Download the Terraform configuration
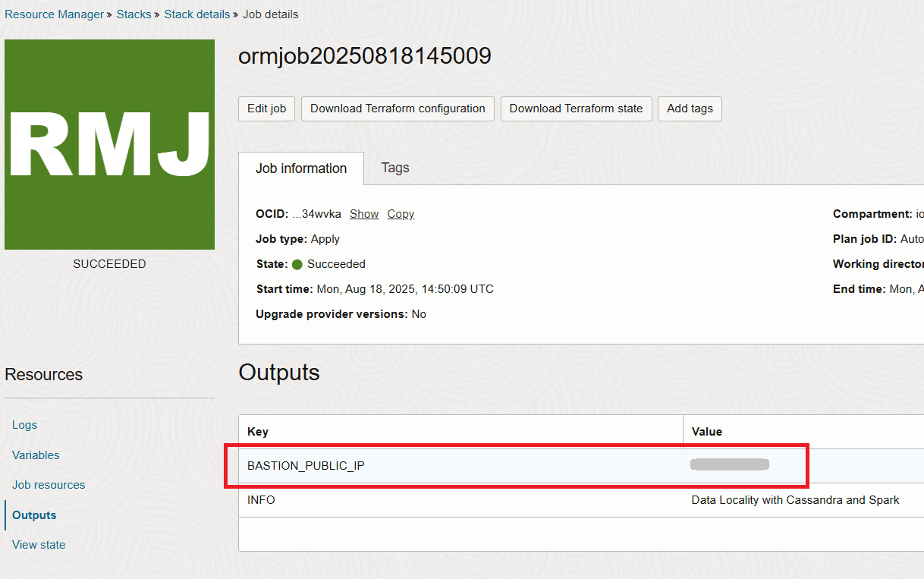Screen dimensions: 924x579 point(398,109)
